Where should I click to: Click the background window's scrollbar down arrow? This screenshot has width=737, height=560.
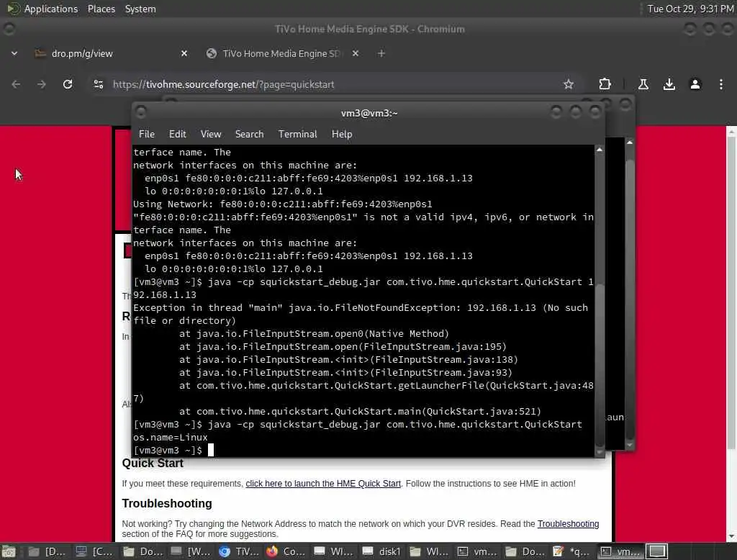click(x=630, y=445)
